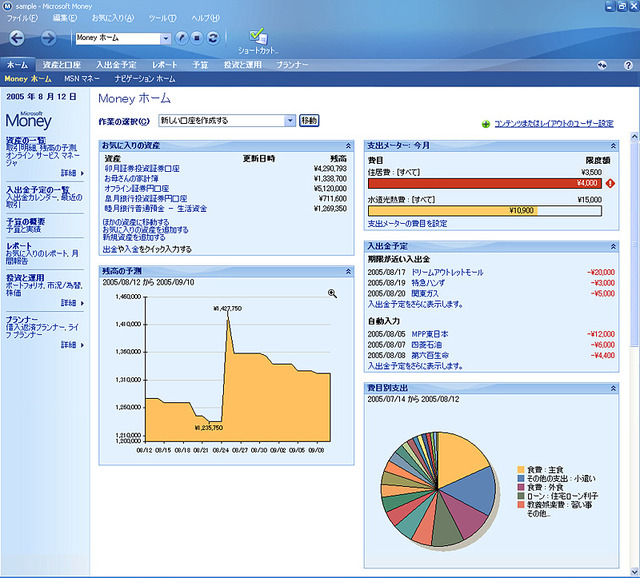This screenshot has height=578, width=640.
Task: Click the red 住居費 spending meter bar
Action: [x=484, y=183]
